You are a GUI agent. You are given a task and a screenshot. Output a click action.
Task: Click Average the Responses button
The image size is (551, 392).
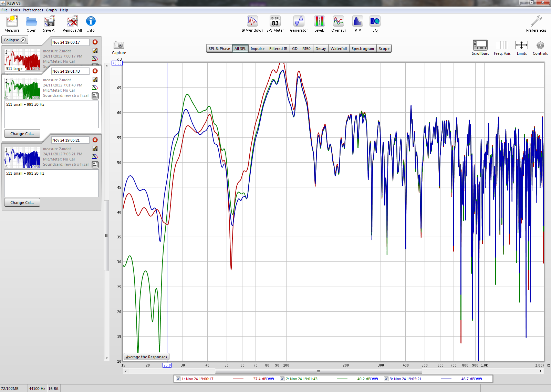pos(146,357)
